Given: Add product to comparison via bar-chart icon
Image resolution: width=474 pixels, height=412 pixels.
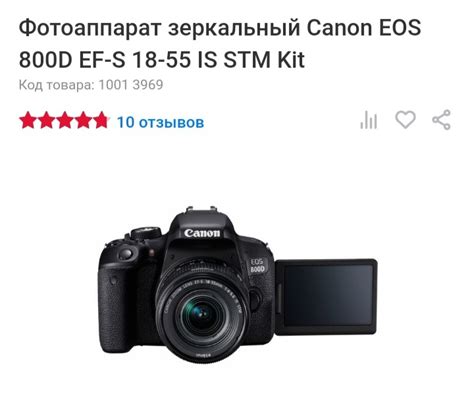Looking at the screenshot, I should (369, 120).
